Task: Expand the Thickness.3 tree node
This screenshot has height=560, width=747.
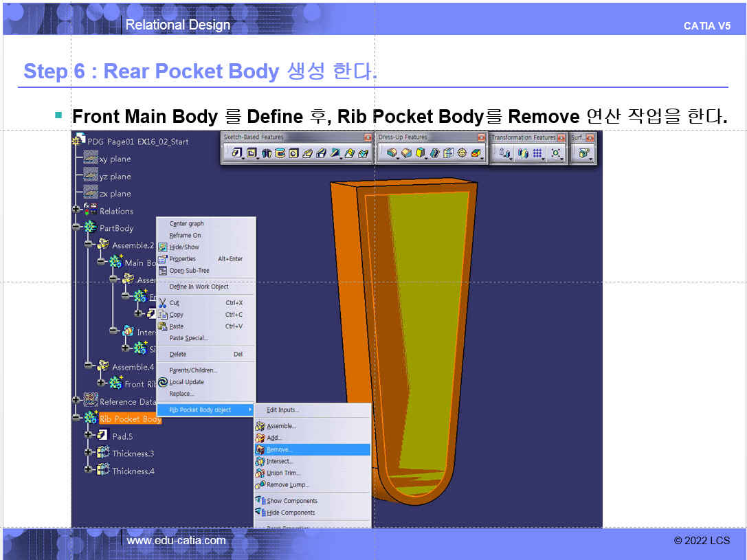Action: (89, 452)
